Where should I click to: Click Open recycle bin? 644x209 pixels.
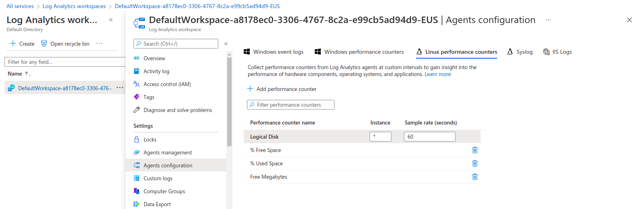[65, 44]
